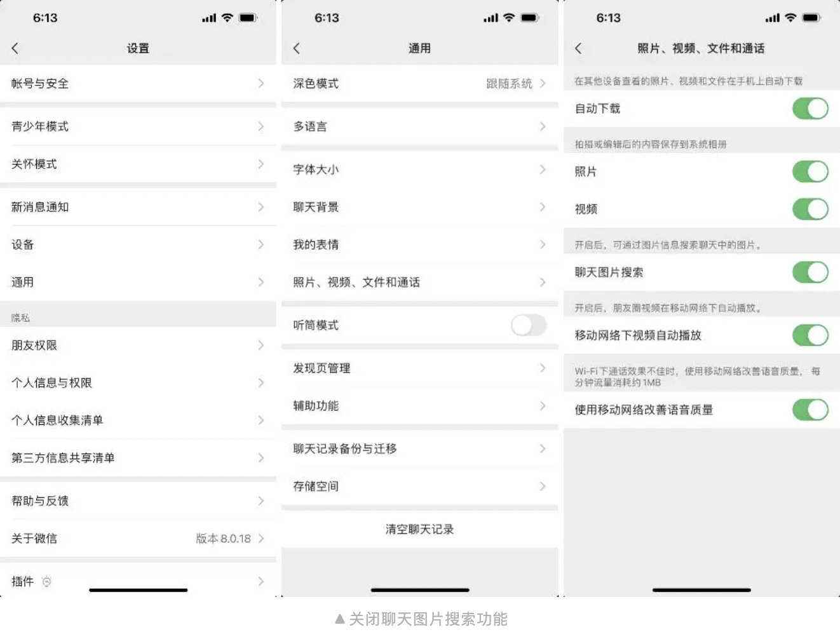840x644 pixels.
Task: Tap chevron on 关于微信 row
Action: 261,539
